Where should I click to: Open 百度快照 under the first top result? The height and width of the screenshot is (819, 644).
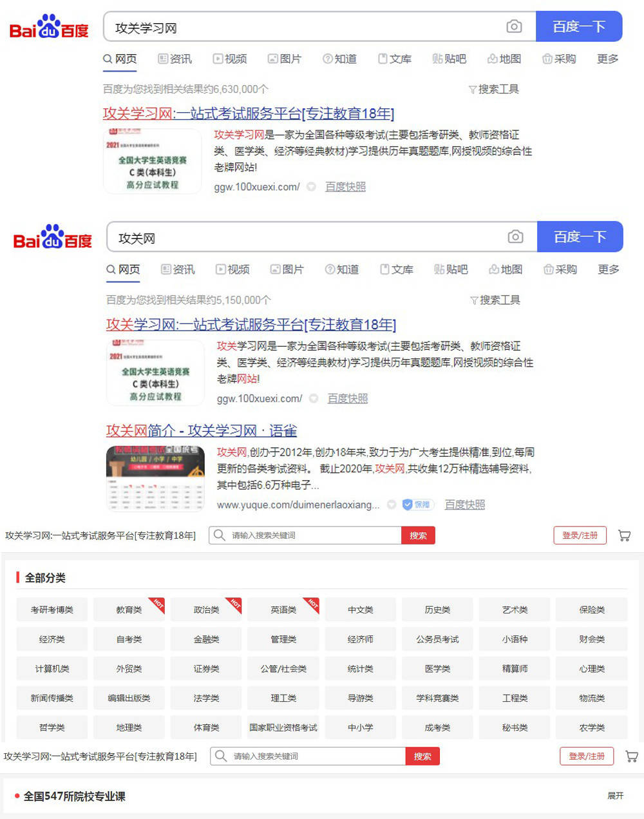point(345,187)
